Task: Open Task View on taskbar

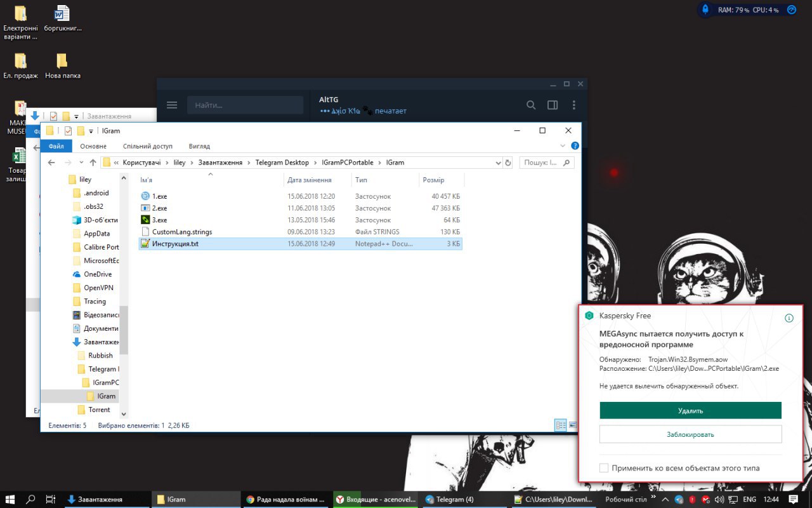Action: point(51,499)
